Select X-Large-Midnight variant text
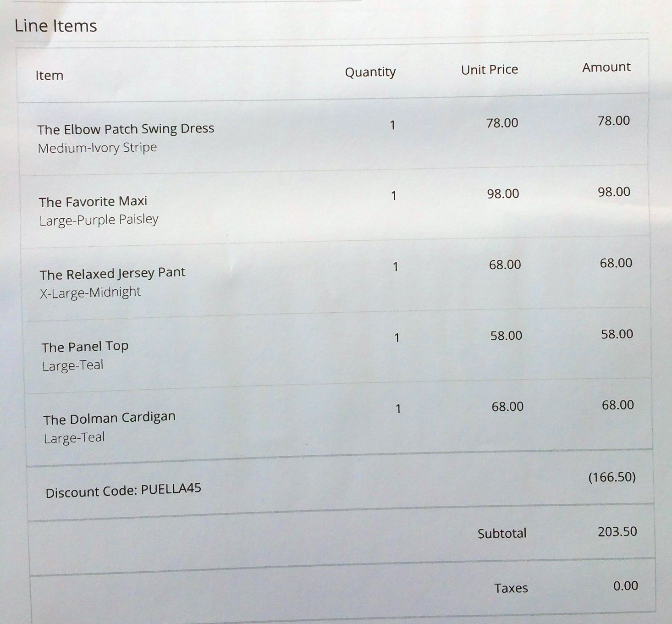Image resolution: width=672 pixels, height=624 pixels. click(x=90, y=293)
